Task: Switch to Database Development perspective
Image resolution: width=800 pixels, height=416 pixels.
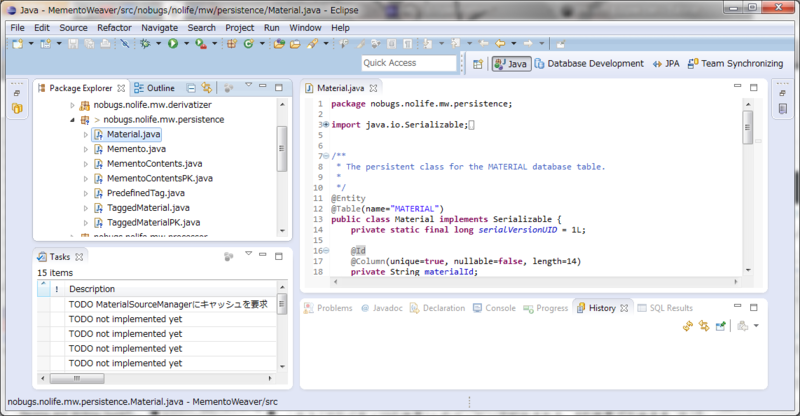Action: (589, 64)
